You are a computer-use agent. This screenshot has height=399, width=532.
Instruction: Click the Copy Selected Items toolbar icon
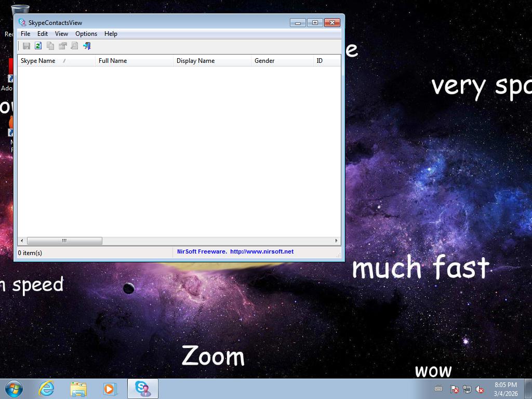coord(50,46)
